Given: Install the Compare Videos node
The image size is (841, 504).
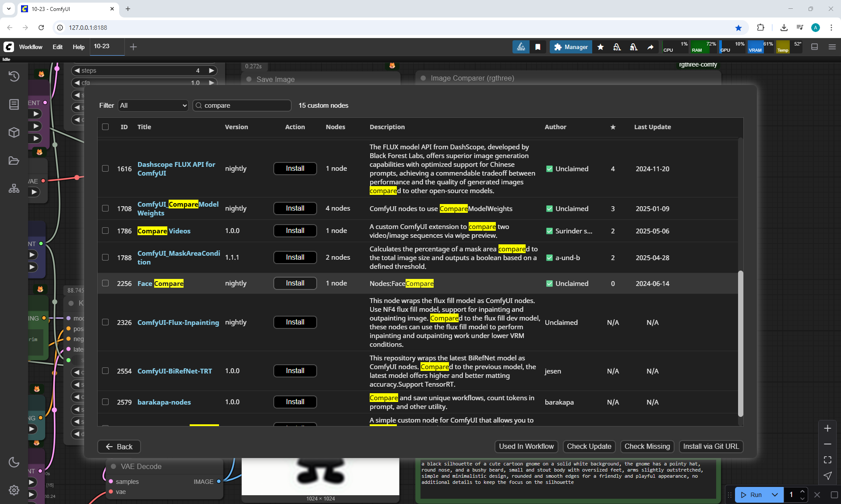Looking at the screenshot, I should coord(295,231).
